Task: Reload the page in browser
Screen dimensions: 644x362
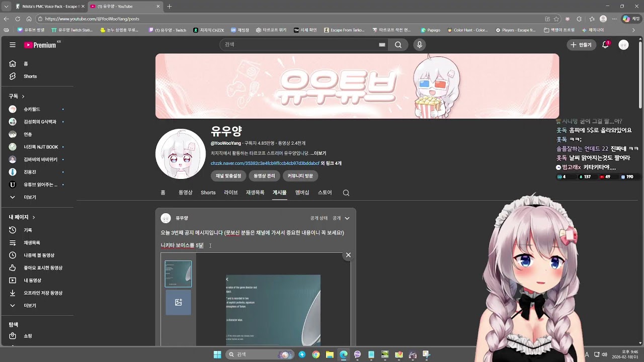Action: [18, 19]
